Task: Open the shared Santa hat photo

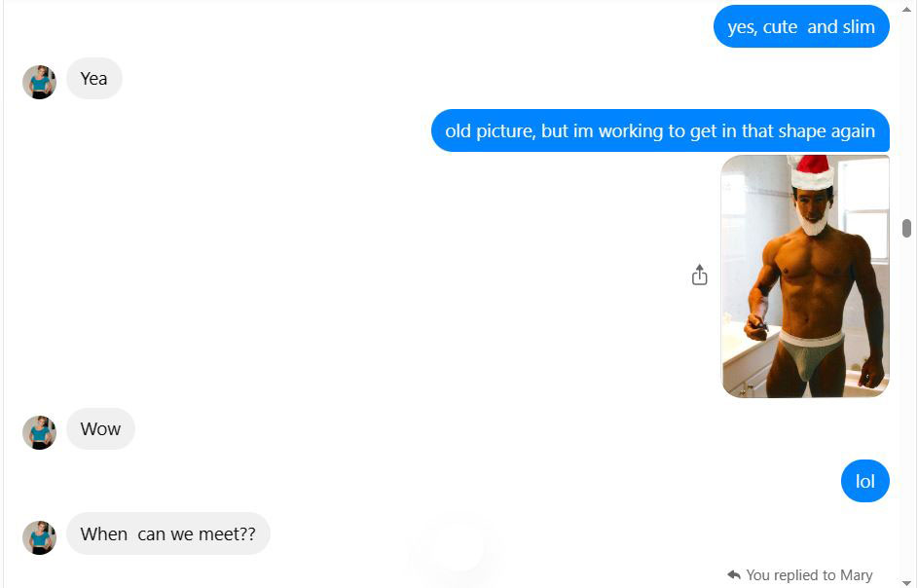Action: click(x=805, y=276)
